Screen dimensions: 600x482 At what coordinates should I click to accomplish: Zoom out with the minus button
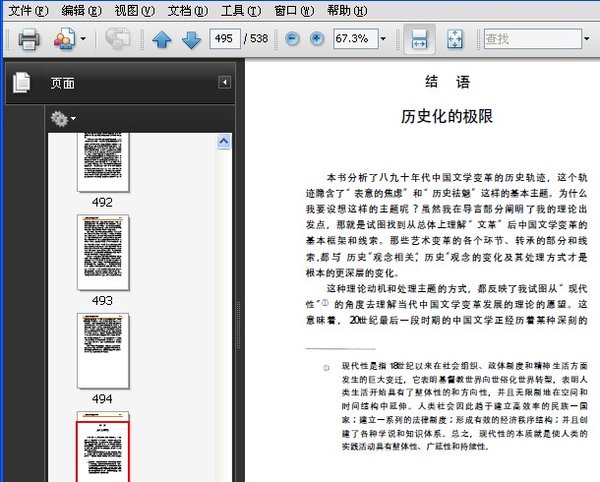tap(292, 40)
